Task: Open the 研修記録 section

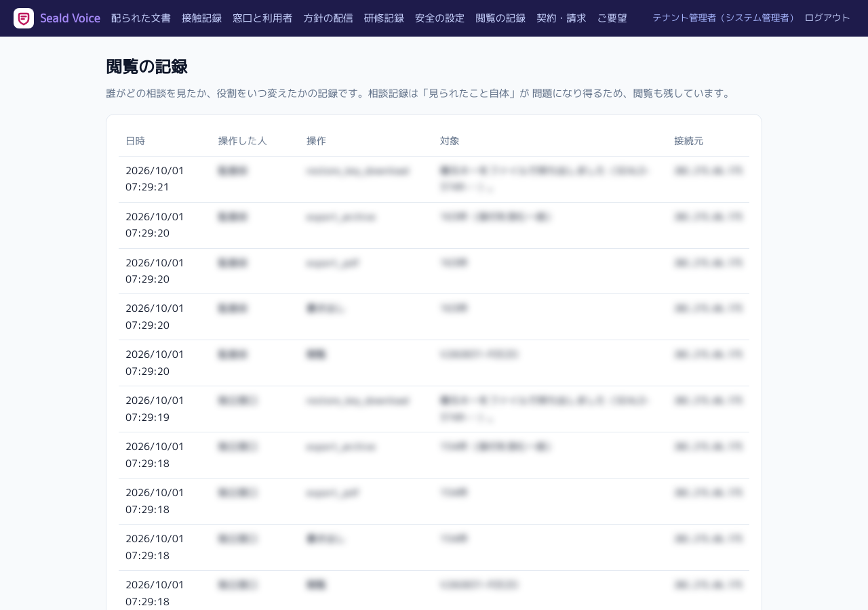Action: click(384, 18)
